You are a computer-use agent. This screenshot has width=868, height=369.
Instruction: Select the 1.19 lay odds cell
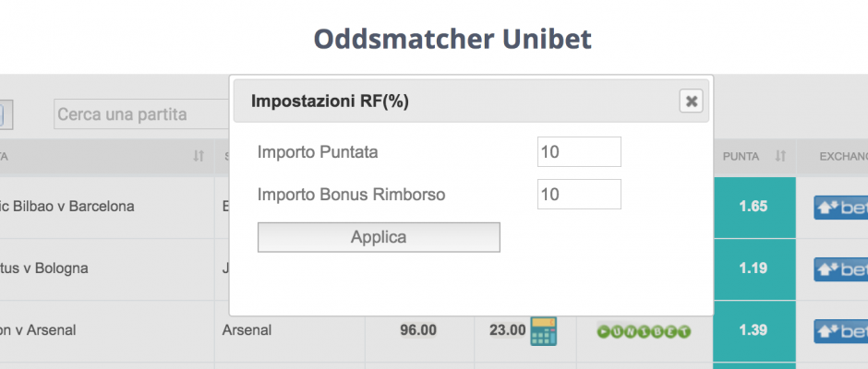(754, 268)
